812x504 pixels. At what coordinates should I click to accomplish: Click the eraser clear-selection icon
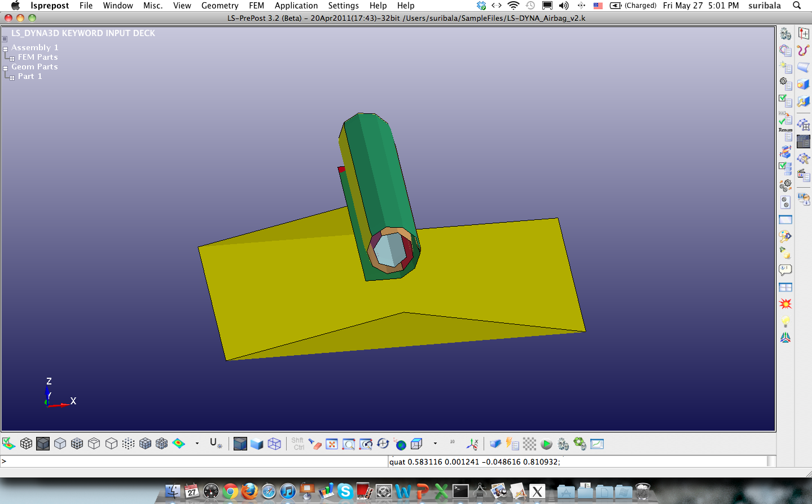pos(315,444)
